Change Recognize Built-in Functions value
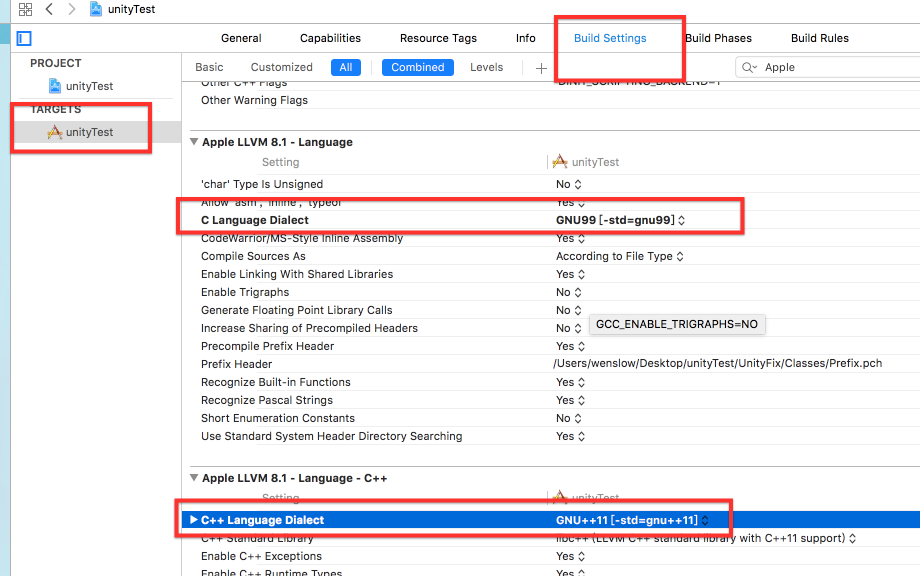This screenshot has height=576, width=920. pos(570,382)
